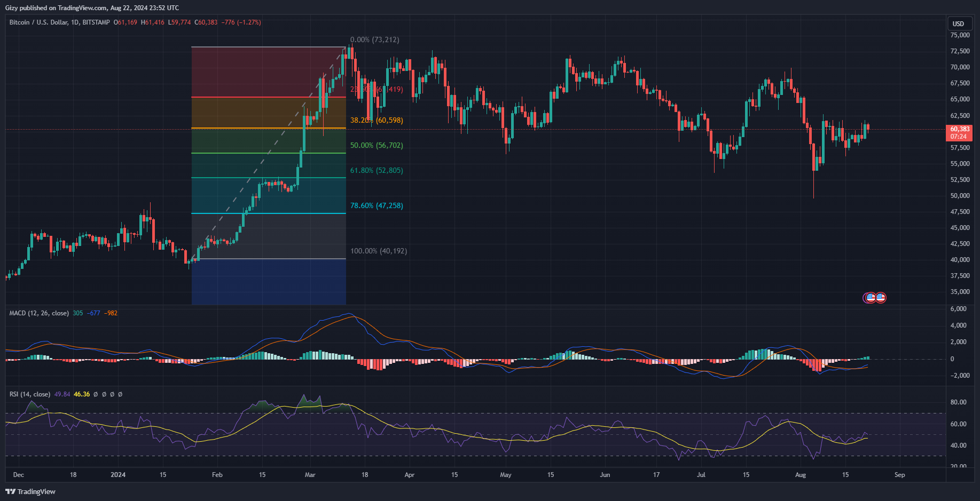
Task: Click the RSI moving average value 46.36
Action: [x=82, y=394]
